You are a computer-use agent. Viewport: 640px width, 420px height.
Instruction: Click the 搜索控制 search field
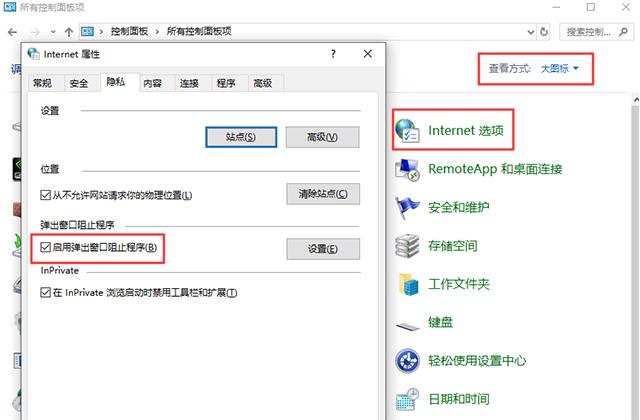coord(596,31)
